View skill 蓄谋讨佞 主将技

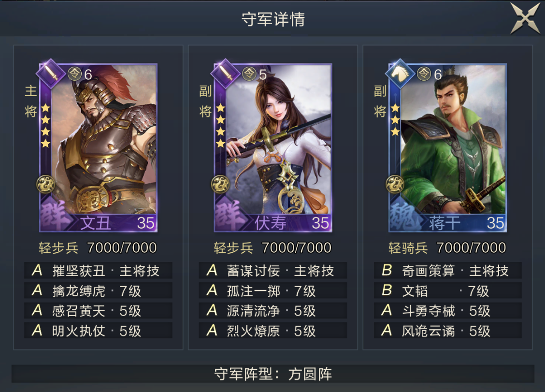273,270
